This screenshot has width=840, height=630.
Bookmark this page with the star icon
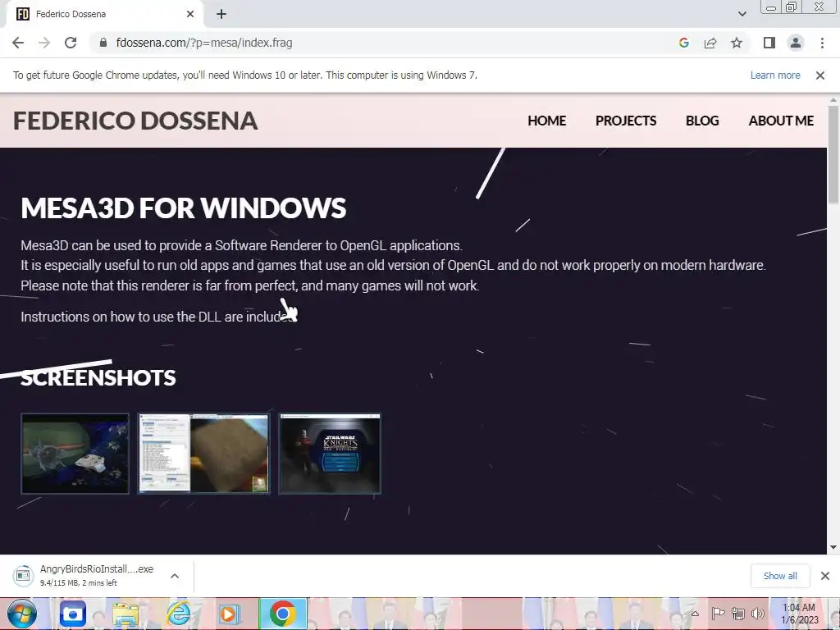click(737, 43)
